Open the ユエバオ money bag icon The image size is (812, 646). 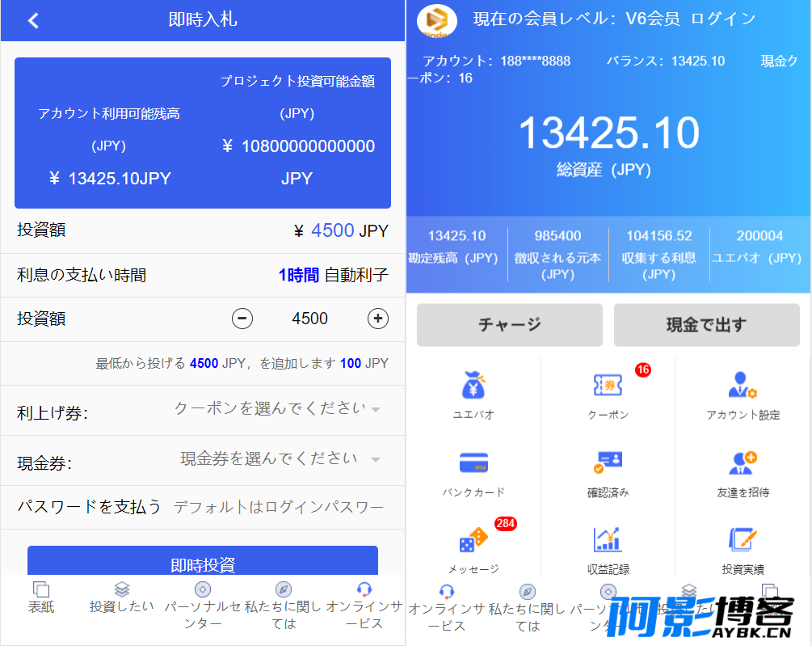(x=473, y=386)
